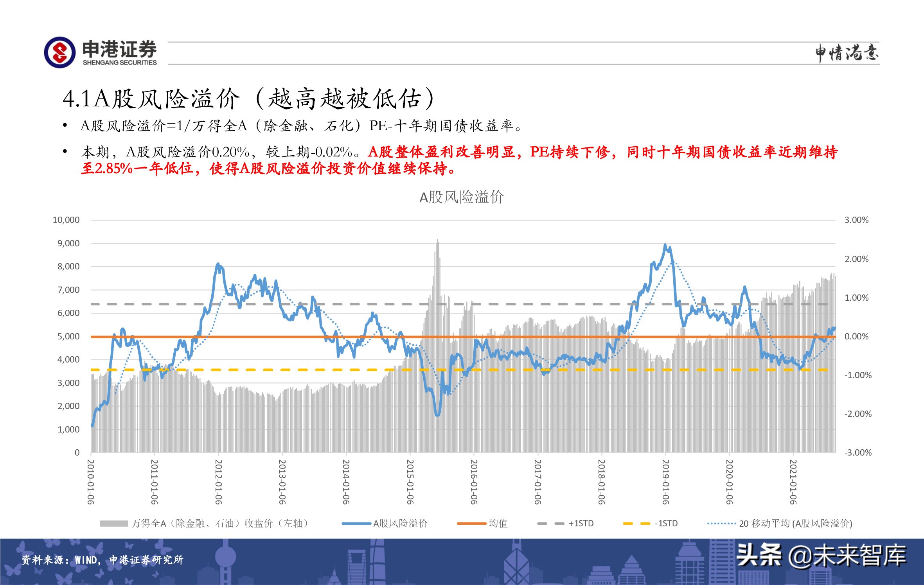Click the left axis label 5,000
924x585 pixels.
tap(68, 336)
